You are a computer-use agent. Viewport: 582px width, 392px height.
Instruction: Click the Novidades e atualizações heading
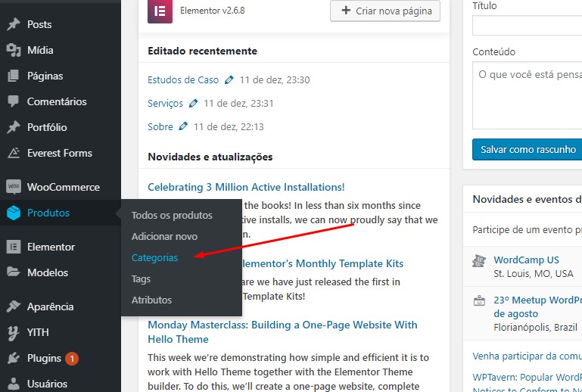210,157
